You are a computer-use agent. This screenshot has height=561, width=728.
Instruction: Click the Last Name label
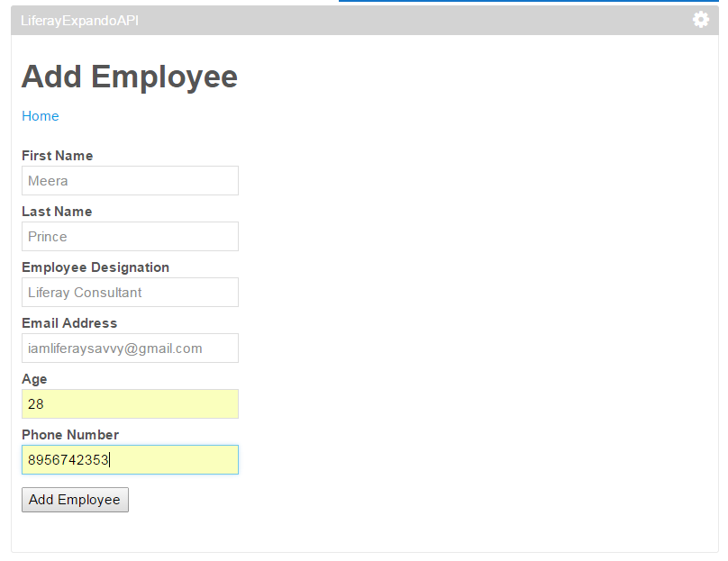tap(57, 212)
